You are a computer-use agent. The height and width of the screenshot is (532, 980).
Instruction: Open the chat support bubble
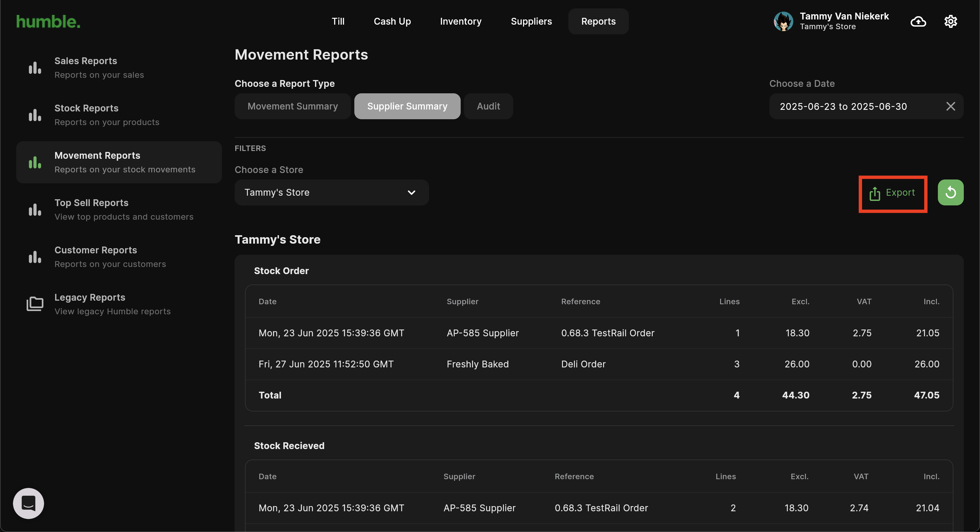tap(29, 503)
